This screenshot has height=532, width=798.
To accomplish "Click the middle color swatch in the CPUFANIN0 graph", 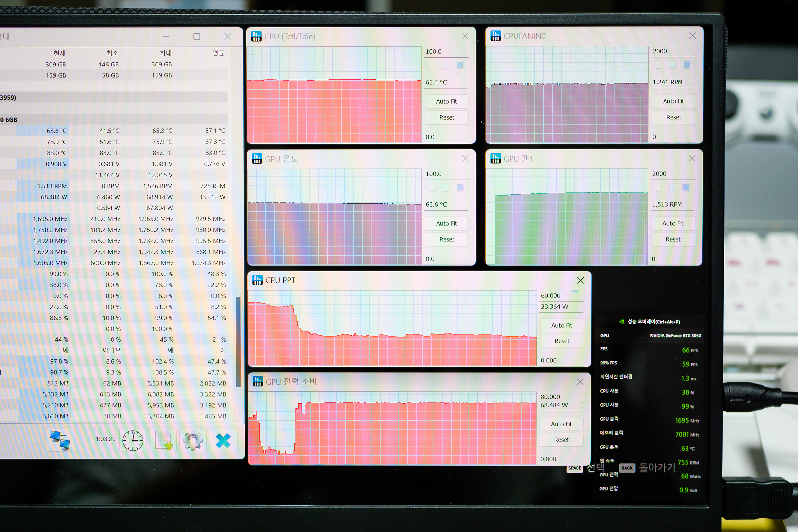I will [x=672, y=65].
